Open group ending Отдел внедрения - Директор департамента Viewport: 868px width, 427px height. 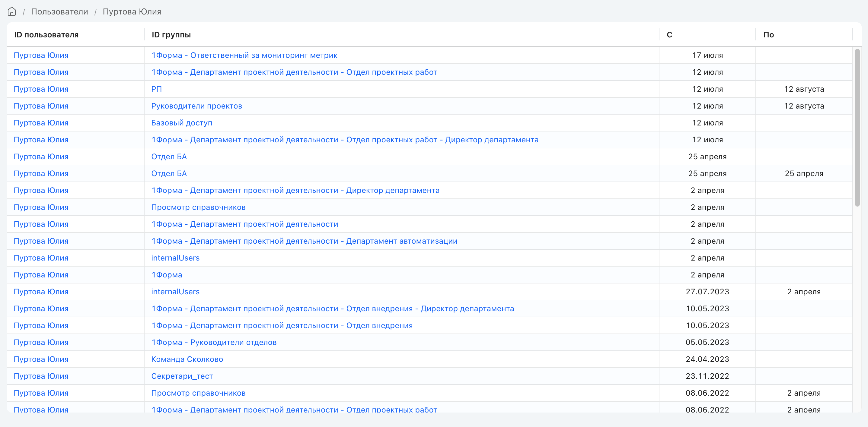point(333,308)
